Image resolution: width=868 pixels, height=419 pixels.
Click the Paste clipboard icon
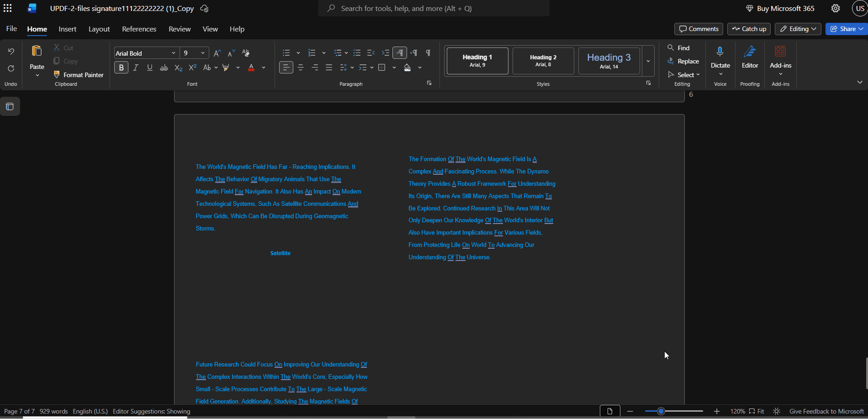coord(37,51)
